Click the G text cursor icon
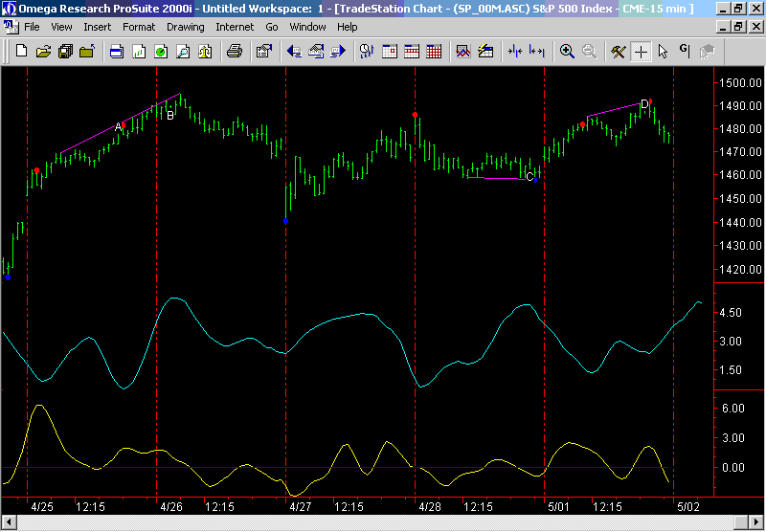This screenshot has height=532, width=766. [x=685, y=49]
